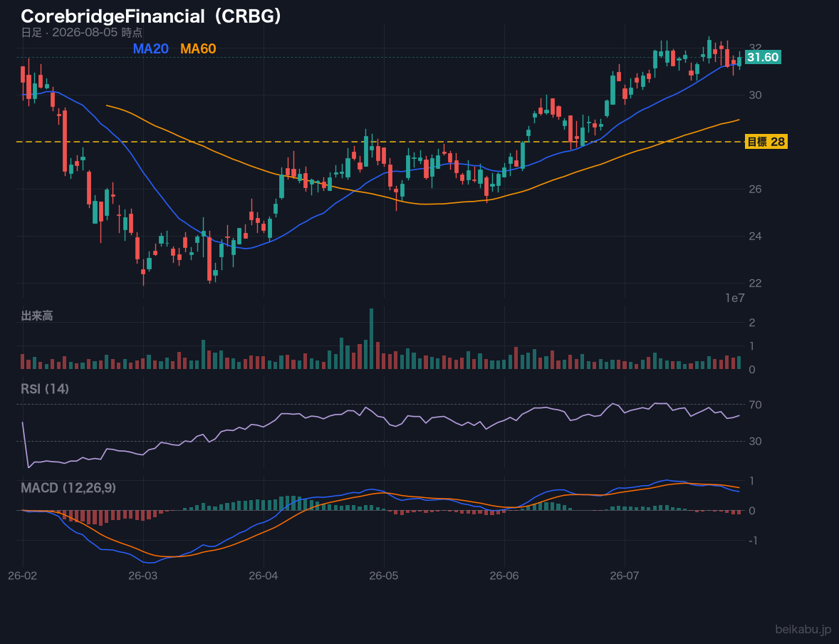This screenshot has height=644, width=839.
Task: Click the 26-07 date axis label
Action: (x=625, y=576)
